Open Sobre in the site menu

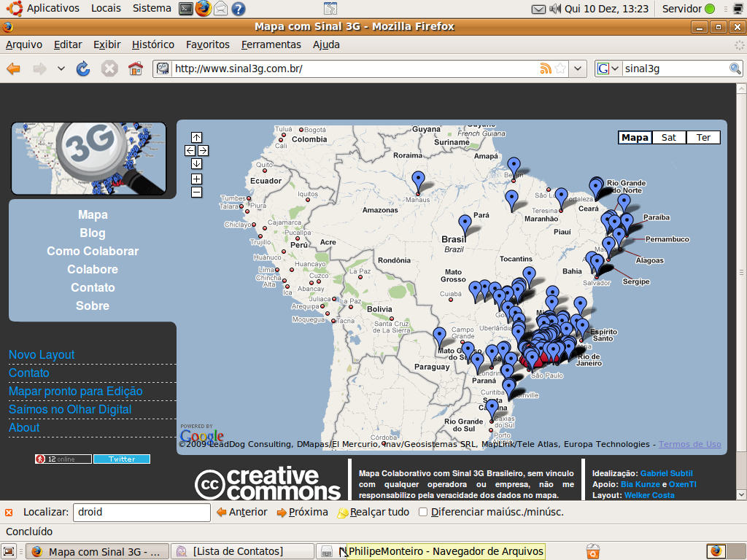(x=93, y=306)
